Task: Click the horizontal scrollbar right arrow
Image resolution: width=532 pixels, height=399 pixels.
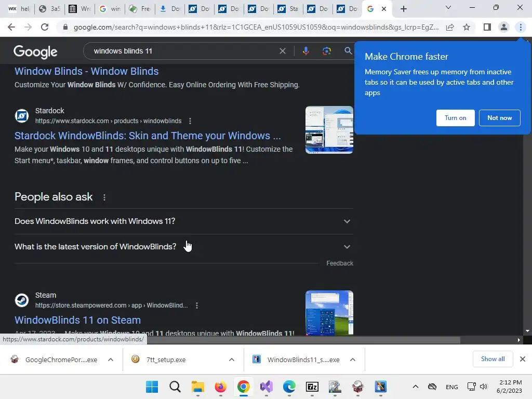Action: [518, 340]
